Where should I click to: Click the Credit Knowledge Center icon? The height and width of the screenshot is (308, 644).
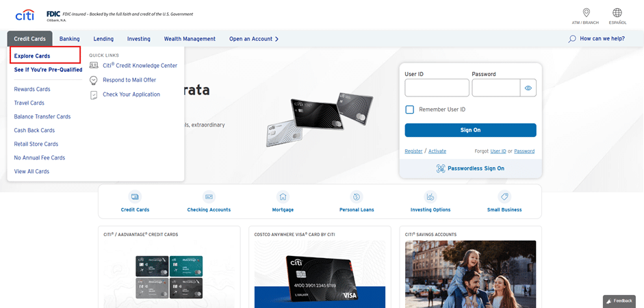point(94,65)
